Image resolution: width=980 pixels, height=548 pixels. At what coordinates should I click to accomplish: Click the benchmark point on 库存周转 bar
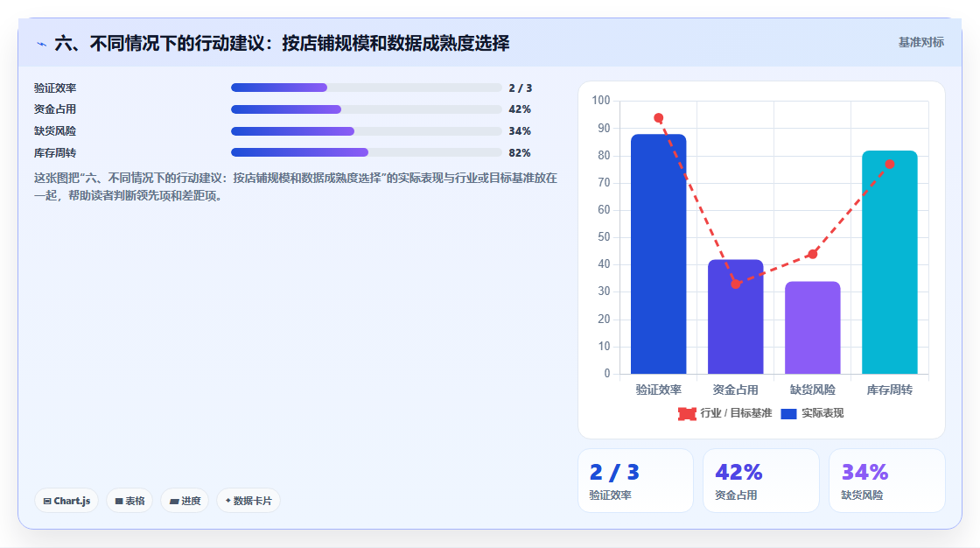point(889,164)
